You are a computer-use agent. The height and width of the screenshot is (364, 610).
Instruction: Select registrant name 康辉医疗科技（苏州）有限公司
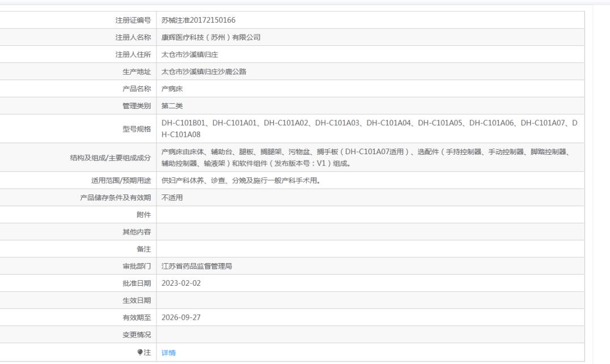pos(211,37)
